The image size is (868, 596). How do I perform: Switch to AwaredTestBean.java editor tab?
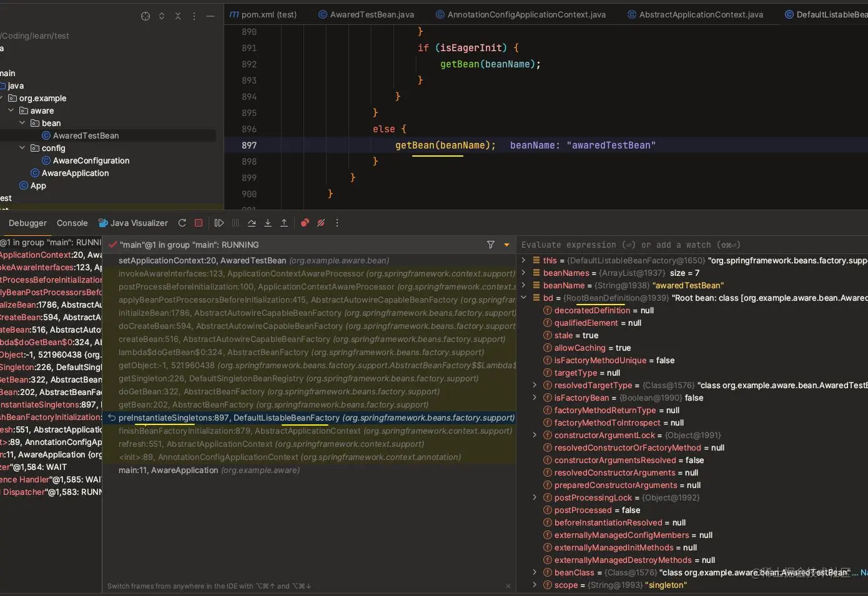click(x=367, y=14)
